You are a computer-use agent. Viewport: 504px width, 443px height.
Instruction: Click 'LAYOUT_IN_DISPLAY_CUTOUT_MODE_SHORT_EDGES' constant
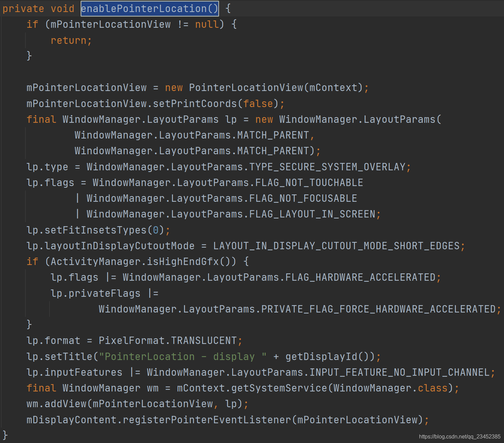tap(336, 246)
